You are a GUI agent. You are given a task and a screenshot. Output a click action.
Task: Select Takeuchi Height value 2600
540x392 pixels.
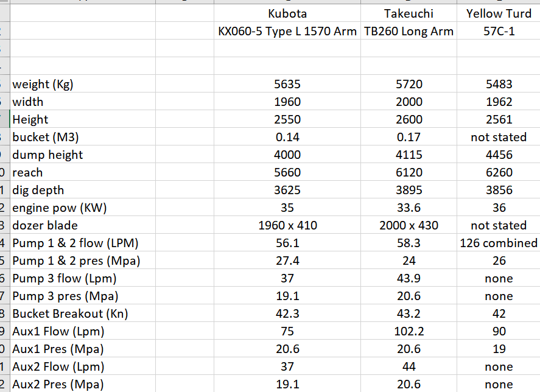coord(409,119)
